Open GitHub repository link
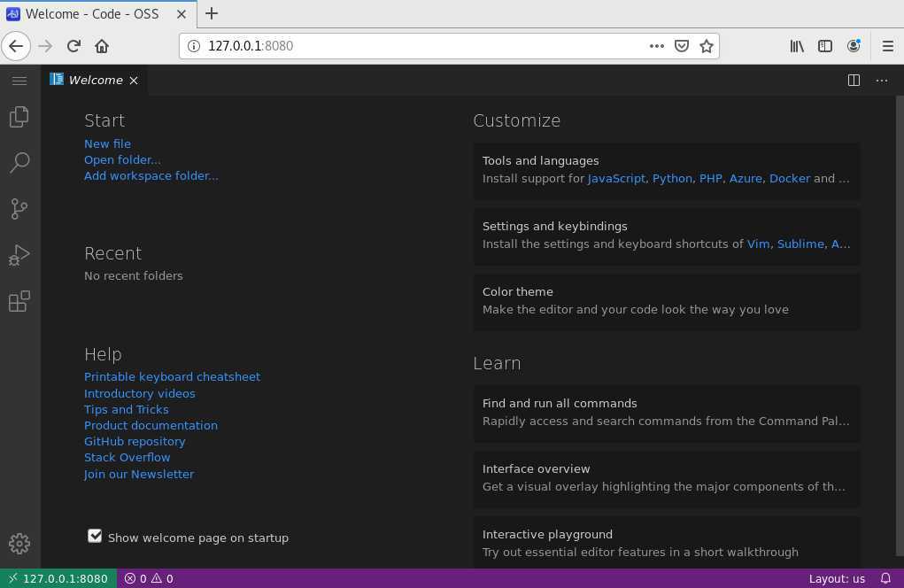This screenshot has width=904, height=588. click(135, 442)
